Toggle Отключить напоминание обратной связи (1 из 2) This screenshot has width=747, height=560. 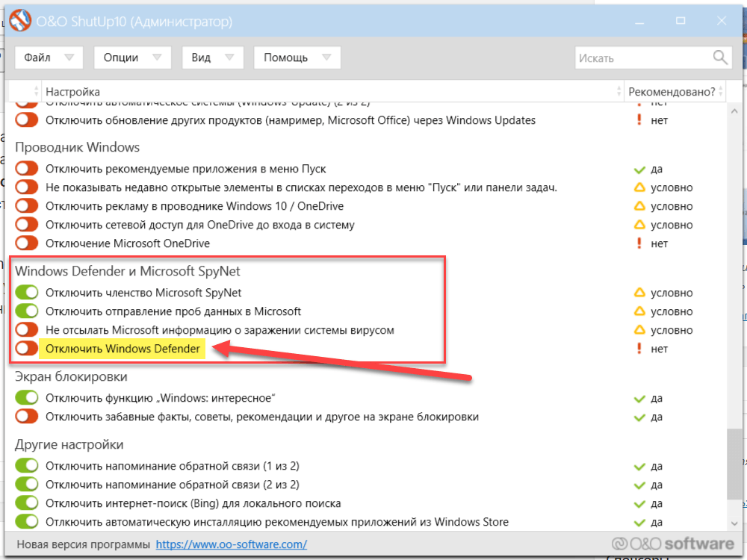26,465
